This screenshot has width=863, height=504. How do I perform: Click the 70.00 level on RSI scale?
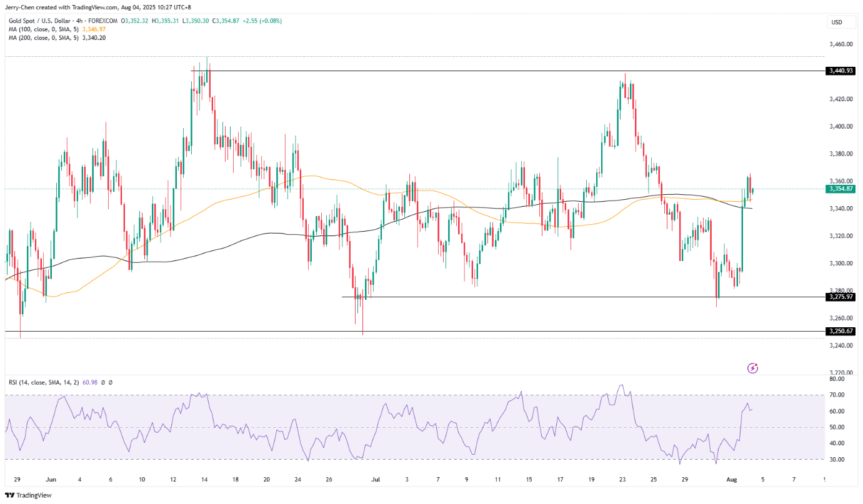[839, 395]
